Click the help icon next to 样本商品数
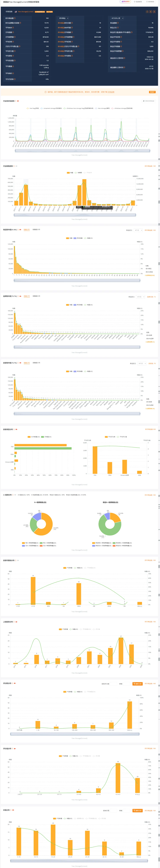This screenshot has height=868, width=160. tap(15, 18)
